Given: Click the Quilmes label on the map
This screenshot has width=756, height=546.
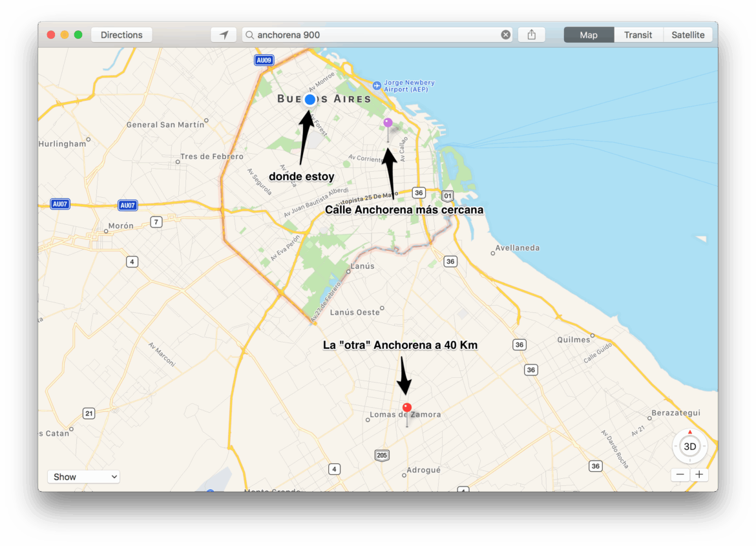Looking at the screenshot, I should [572, 339].
